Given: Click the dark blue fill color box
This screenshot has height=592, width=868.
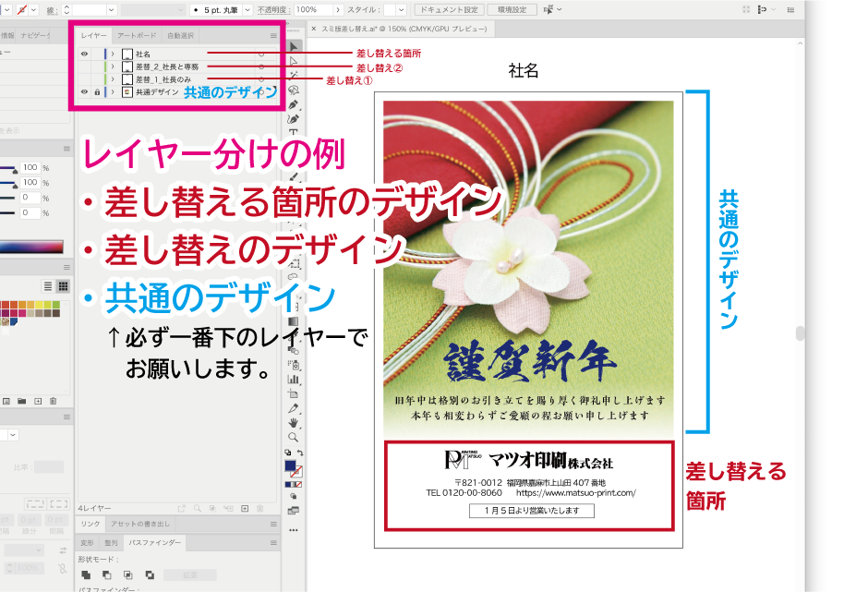Looking at the screenshot, I should (x=290, y=466).
